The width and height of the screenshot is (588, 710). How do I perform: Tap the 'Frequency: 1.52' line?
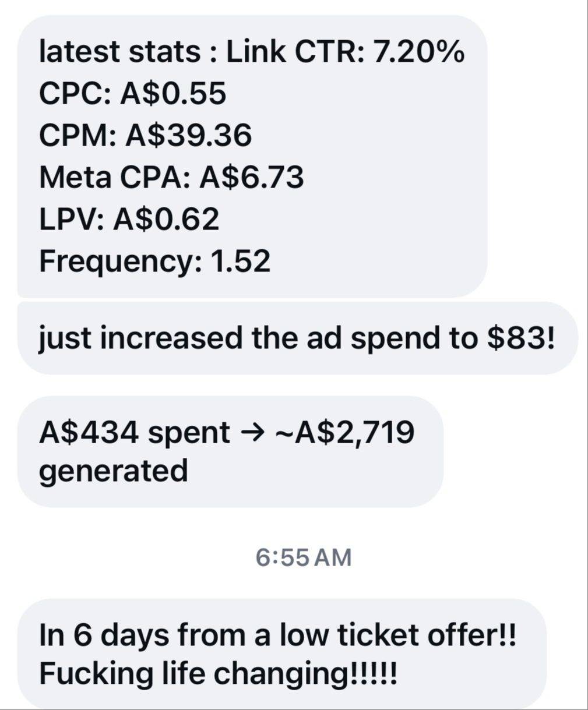155,261
